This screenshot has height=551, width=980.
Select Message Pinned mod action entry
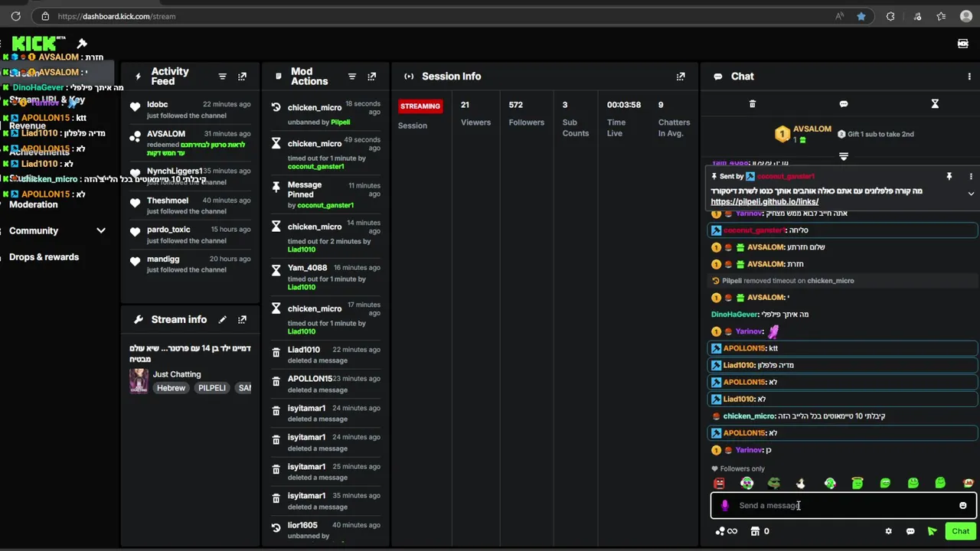326,194
